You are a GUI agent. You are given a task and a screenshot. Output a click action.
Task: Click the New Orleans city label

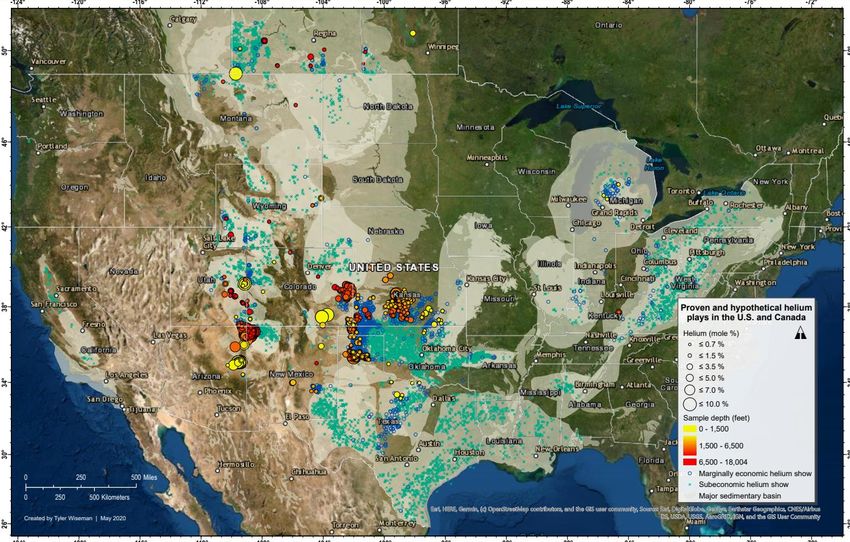pyautogui.click(x=558, y=449)
